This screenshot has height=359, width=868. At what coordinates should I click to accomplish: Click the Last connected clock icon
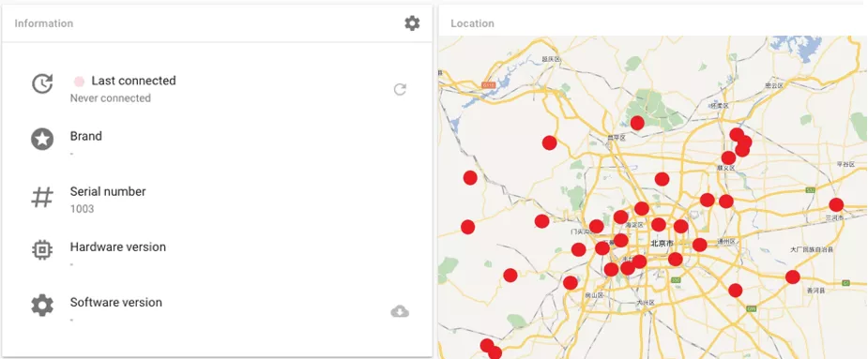coord(42,84)
